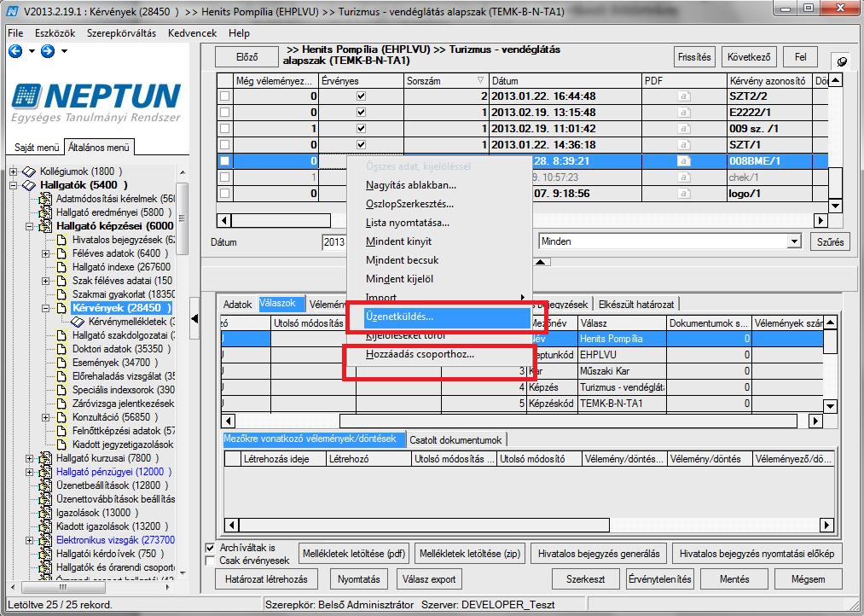Click the Igazolások (13000) node icon
The width and height of the screenshot is (864, 616).
[x=45, y=513]
